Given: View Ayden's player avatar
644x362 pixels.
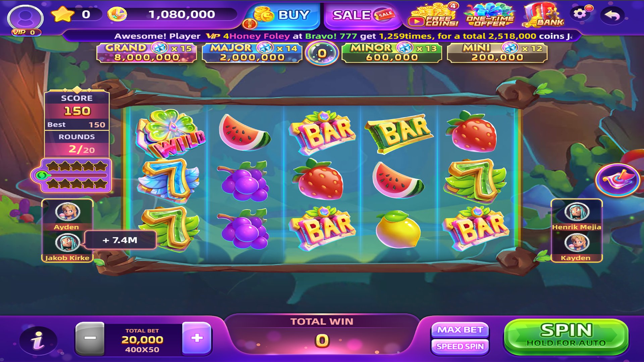Looking at the screenshot, I should tap(67, 212).
